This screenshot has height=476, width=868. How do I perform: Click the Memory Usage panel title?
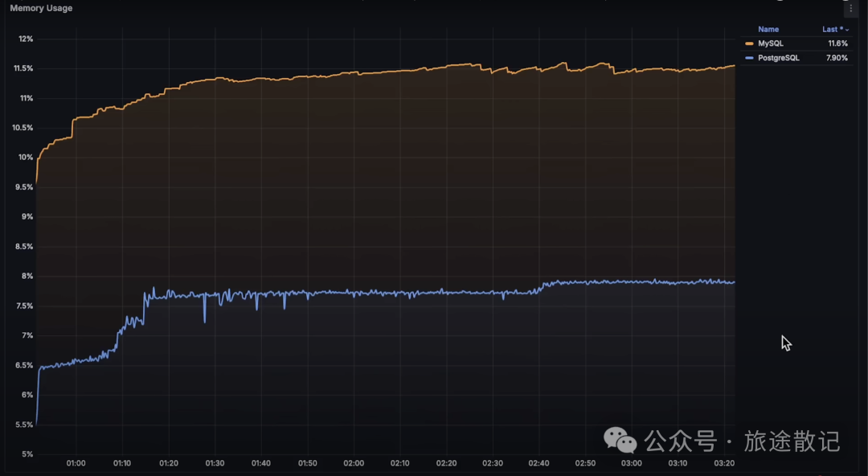(x=41, y=8)
